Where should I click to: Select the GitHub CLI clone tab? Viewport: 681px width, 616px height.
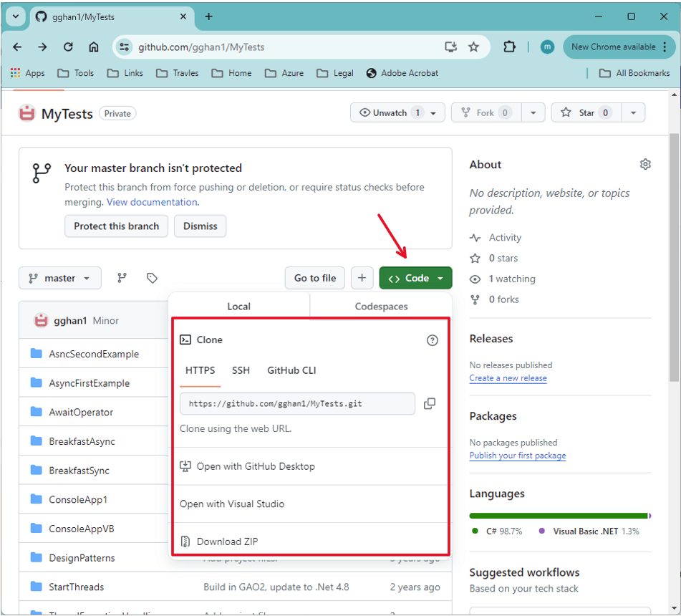(x=291, y=370)
